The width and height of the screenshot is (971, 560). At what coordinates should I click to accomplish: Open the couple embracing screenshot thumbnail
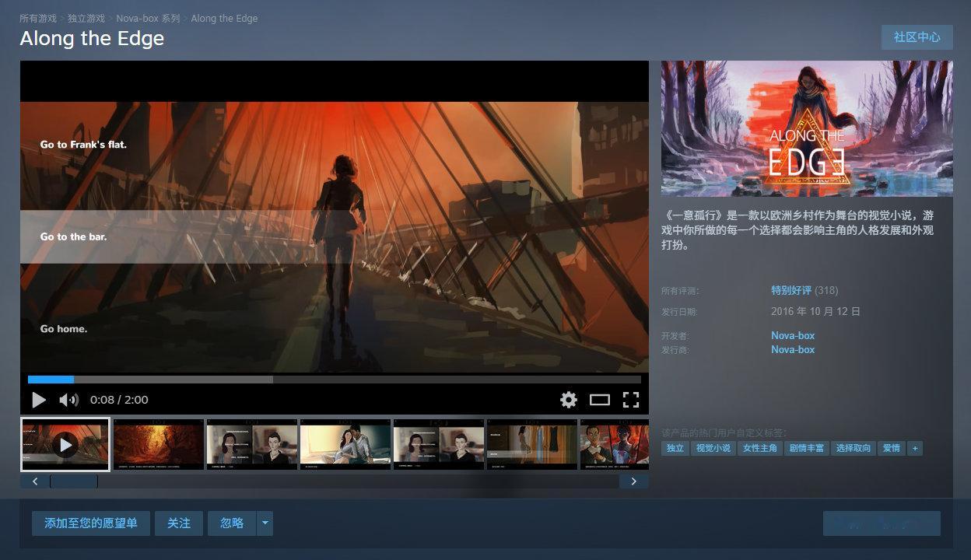point(345,445)
